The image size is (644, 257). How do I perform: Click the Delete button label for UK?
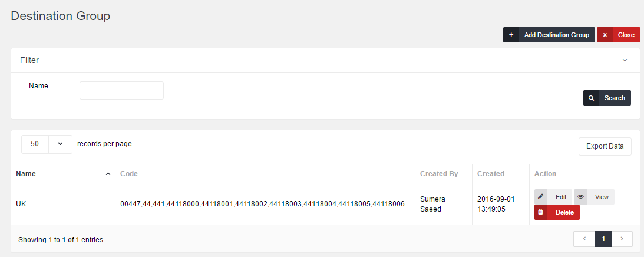[x=564, y=212]
